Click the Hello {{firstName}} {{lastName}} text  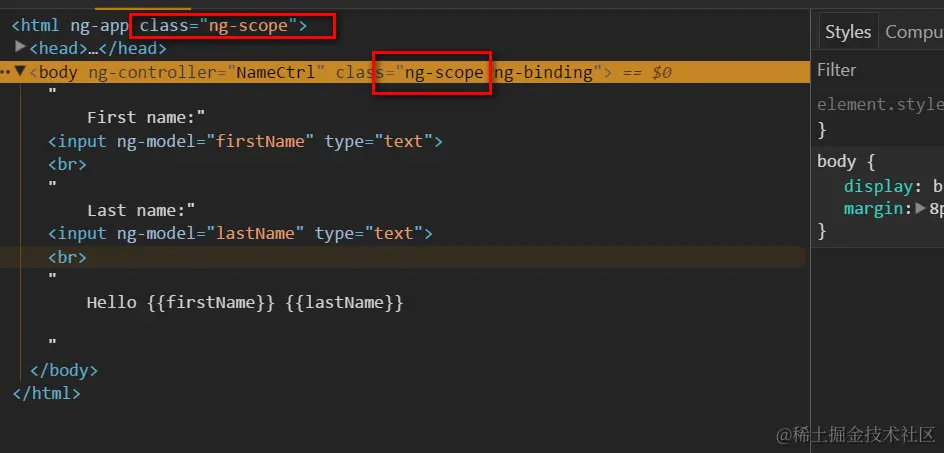245,302
